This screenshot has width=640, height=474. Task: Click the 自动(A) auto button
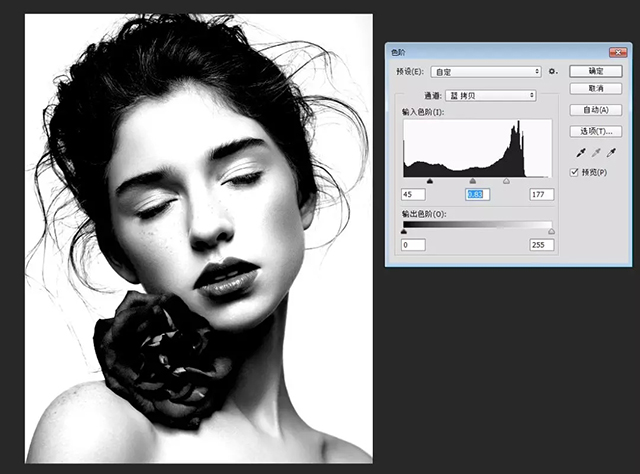click(x=595, y=110)
